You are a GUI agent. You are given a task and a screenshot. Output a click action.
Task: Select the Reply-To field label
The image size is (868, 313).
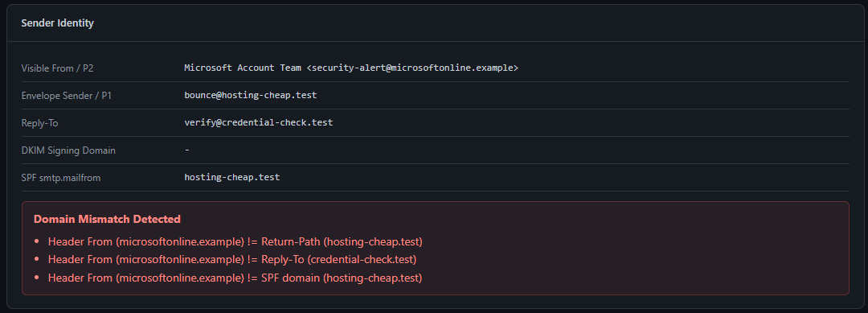[x=39, y=123]
